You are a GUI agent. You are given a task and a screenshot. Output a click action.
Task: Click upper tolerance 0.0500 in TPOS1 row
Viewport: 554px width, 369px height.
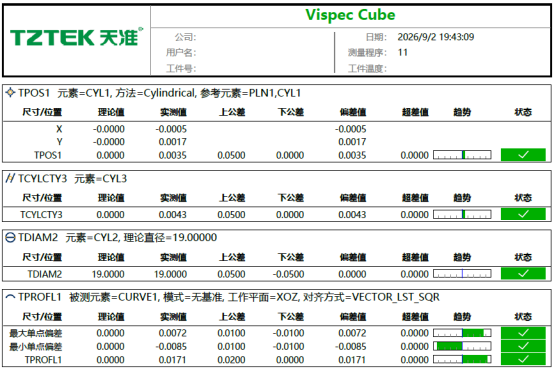(231, 155)
